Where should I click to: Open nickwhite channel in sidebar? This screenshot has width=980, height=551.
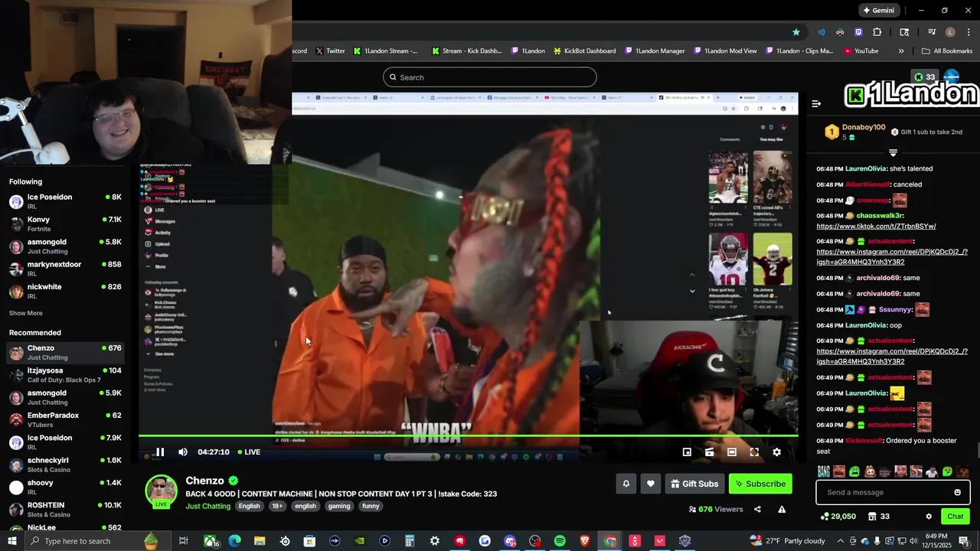coord(64,292)
